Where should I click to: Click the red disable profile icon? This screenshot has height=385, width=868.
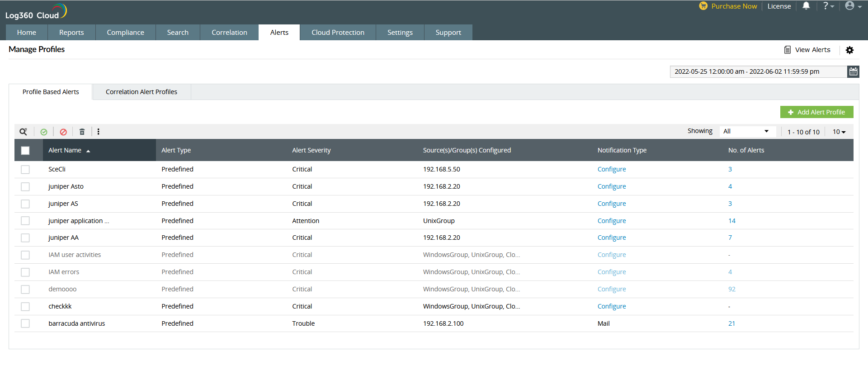(63, 132)
